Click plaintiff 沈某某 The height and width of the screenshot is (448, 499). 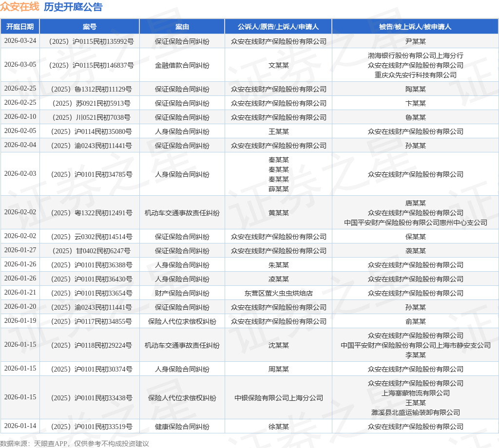[x=278, y=346]
